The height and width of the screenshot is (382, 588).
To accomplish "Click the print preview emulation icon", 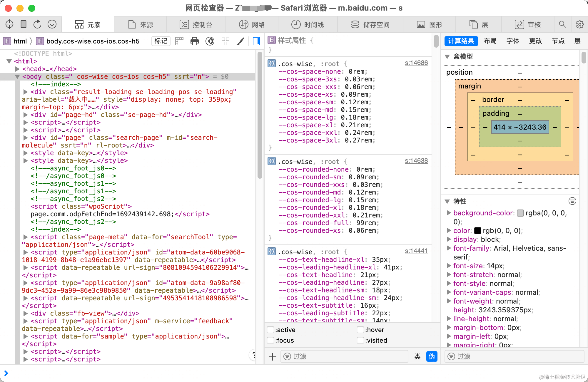I will click(194, 41).
